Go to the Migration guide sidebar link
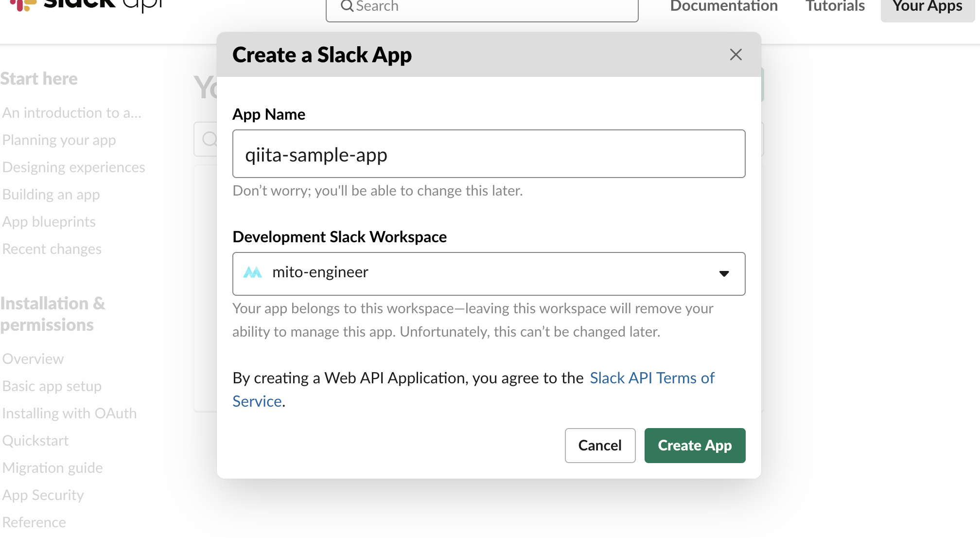The height and width of the screenshot is (538, 980). pos(52,468)
